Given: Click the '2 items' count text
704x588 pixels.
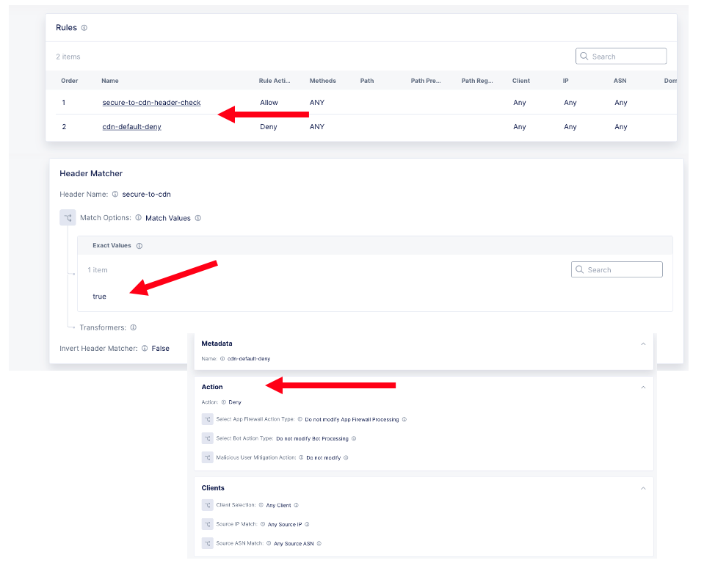Looking at the screenshot, I should pos(68,57).
